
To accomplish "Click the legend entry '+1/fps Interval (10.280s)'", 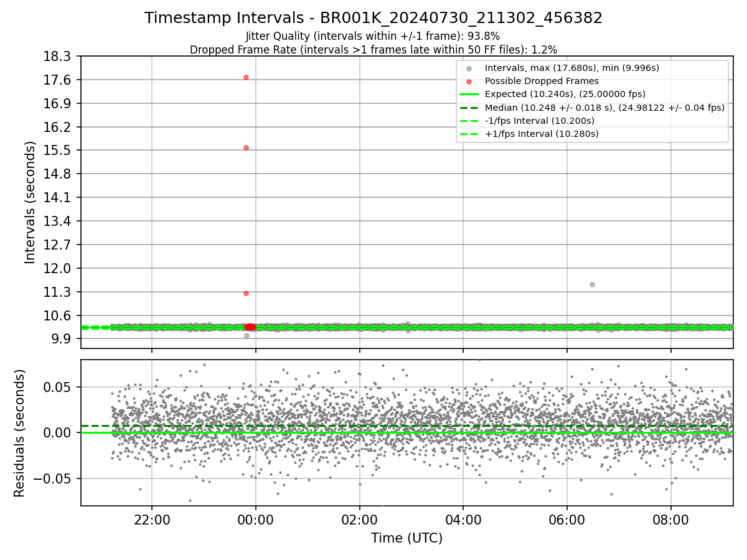I will click(x=542, y=134).
